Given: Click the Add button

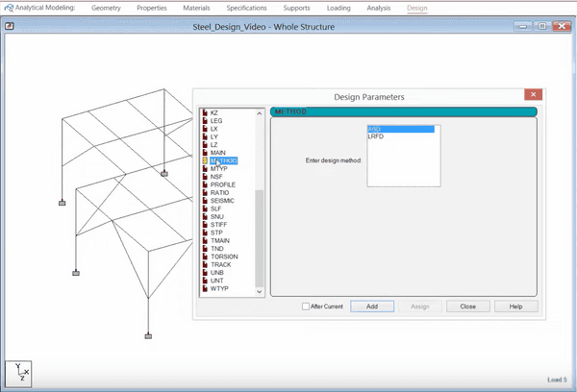Looking at the screenshot, I should [x=372, y=306].
